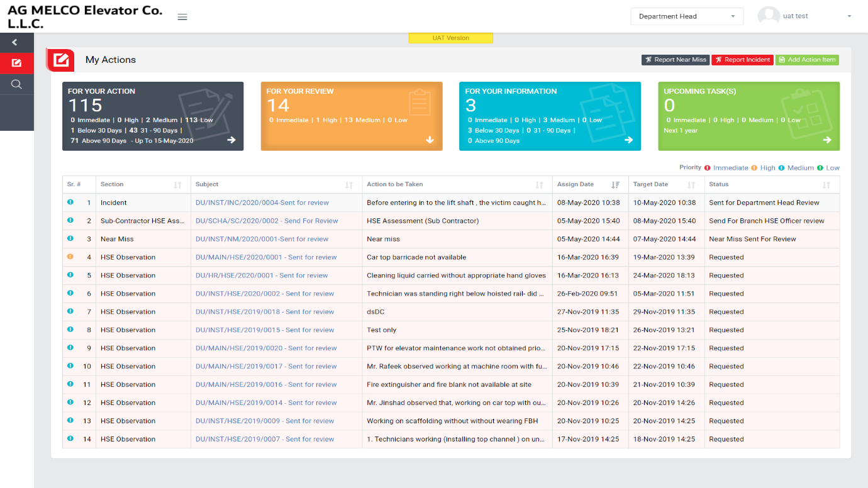The image size is (868, 488).
Task: Click Medium blue legend icon
Action: (x=781, y=168)
